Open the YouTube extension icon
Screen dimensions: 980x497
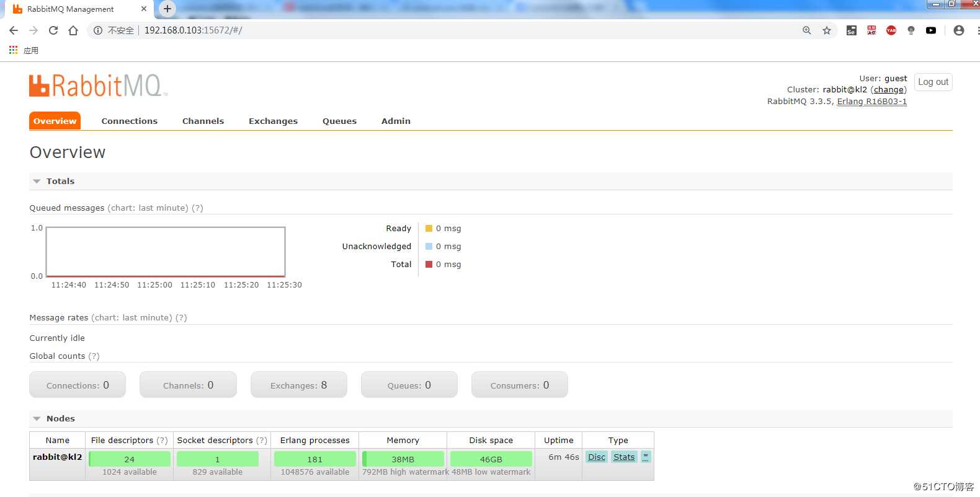pos(931,30)
